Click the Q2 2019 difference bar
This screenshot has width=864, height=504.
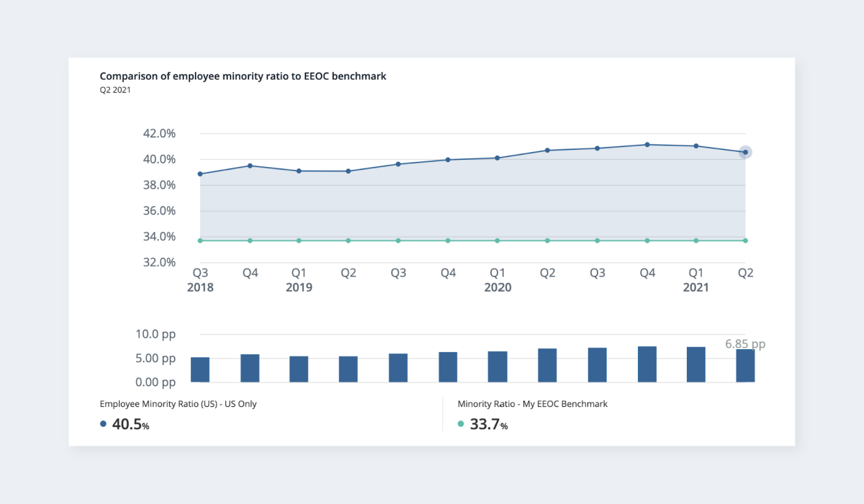coord(348,369)
